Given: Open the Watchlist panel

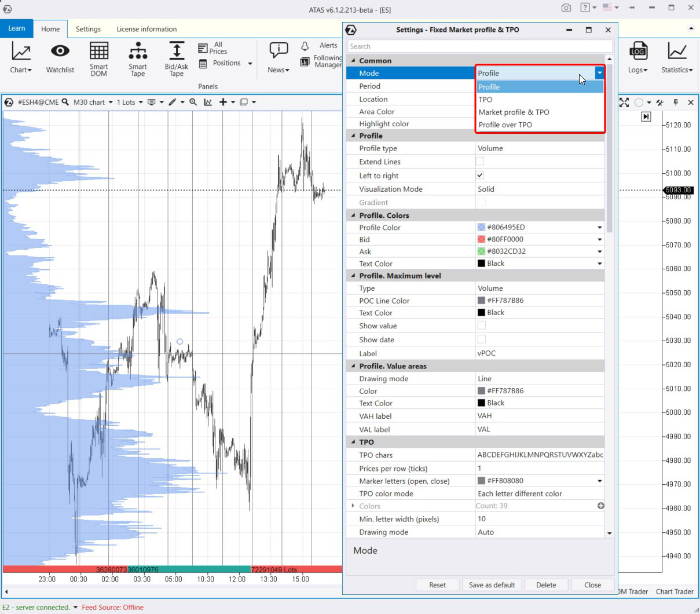Looking at the screenshot, I should click(60, 58).
